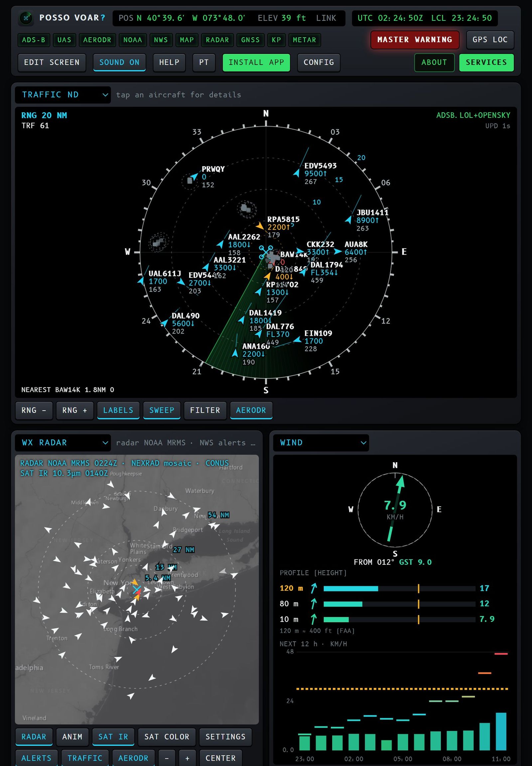The width and height of the screenshot is (532, 766).
Task: Click the GPS LOC button
Action: pyautogui.click(x=490, y=40)
